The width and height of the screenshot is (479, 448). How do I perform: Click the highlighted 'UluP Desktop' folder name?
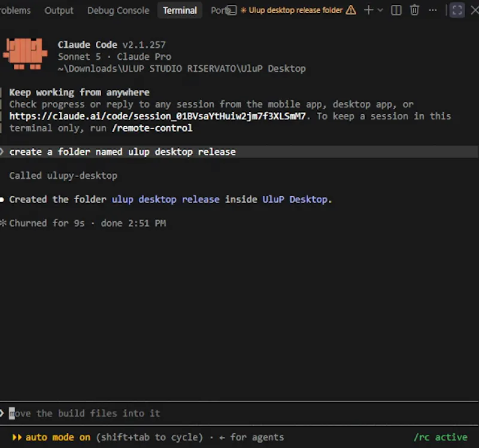click(295, 200)
